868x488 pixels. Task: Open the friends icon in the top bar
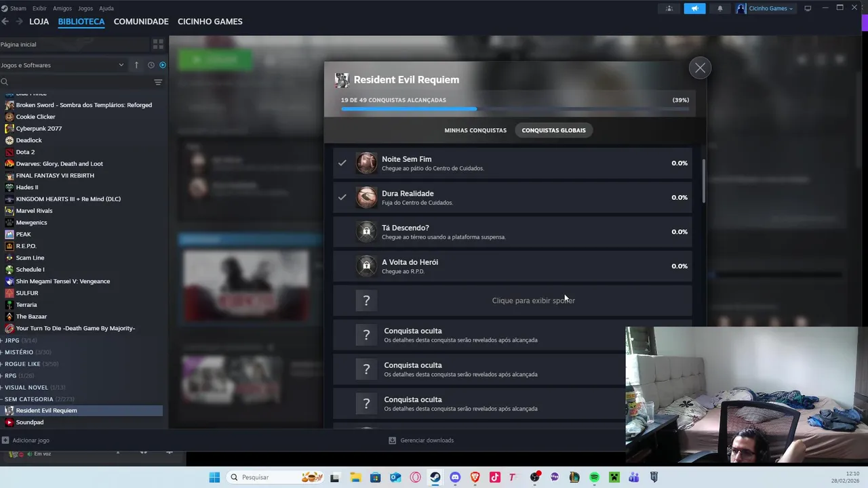click(669, 8)
